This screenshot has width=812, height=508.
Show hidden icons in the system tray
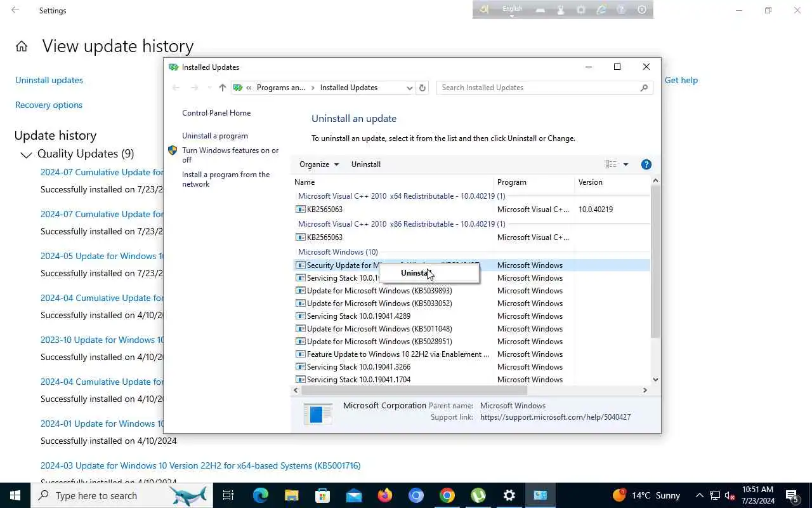point(700,495)
